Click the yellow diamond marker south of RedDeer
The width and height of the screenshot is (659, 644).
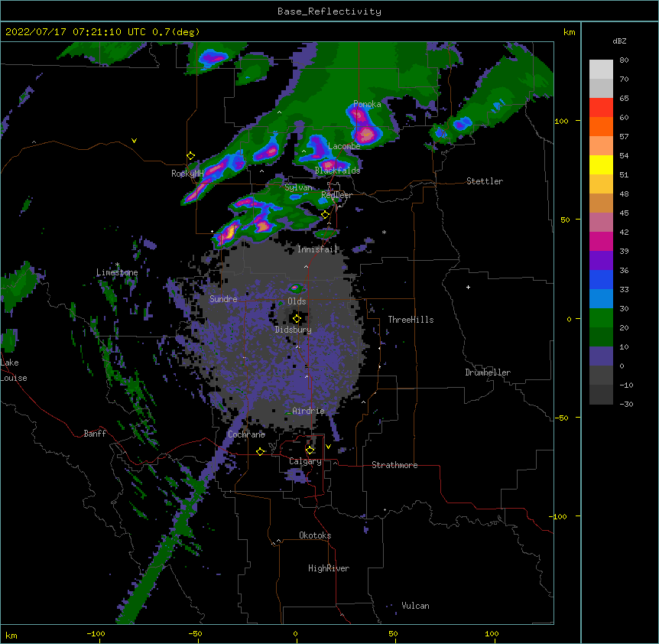click(325, 215)
